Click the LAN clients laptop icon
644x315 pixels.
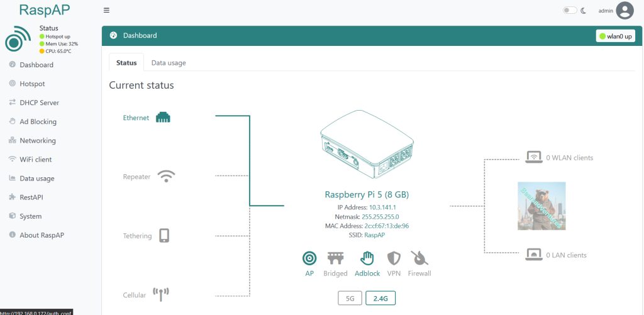point(533,254)
